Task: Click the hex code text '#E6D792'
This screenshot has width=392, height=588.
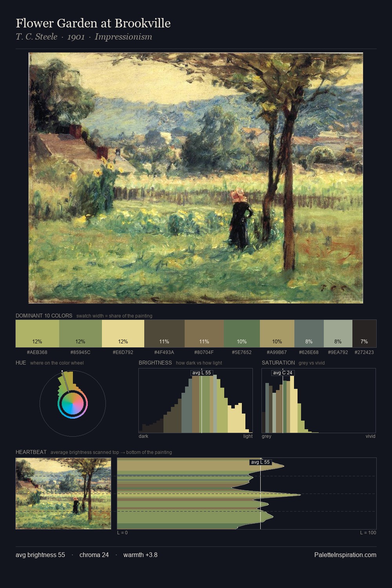Action: (123, 352)
